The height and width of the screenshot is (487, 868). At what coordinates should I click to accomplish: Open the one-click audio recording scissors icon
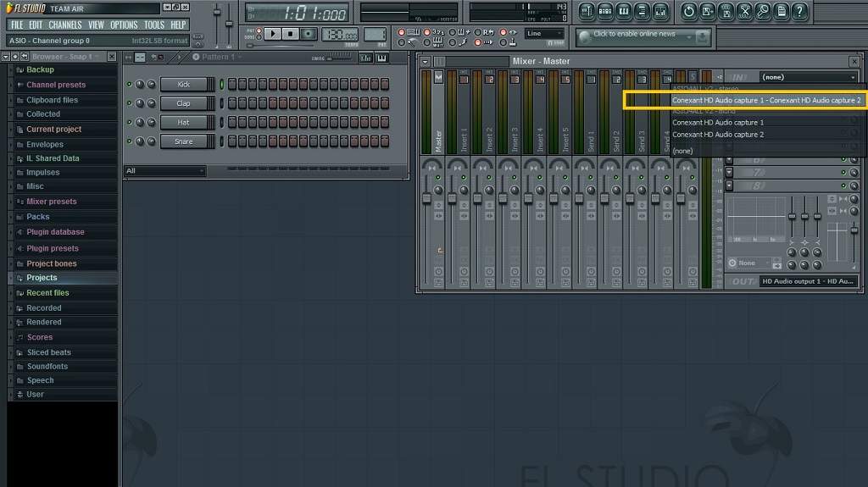(x=744, y=11)
